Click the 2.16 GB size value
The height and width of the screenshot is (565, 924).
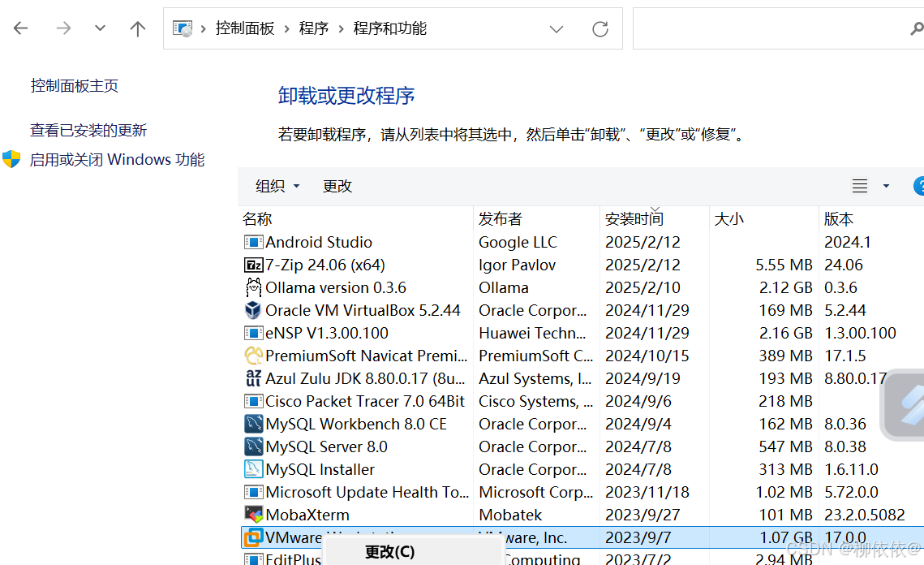786,333
